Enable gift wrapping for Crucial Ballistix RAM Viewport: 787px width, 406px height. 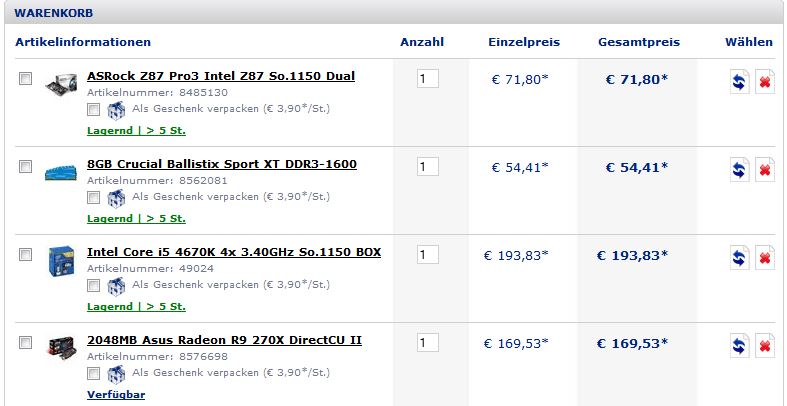[x=93, y=197]
